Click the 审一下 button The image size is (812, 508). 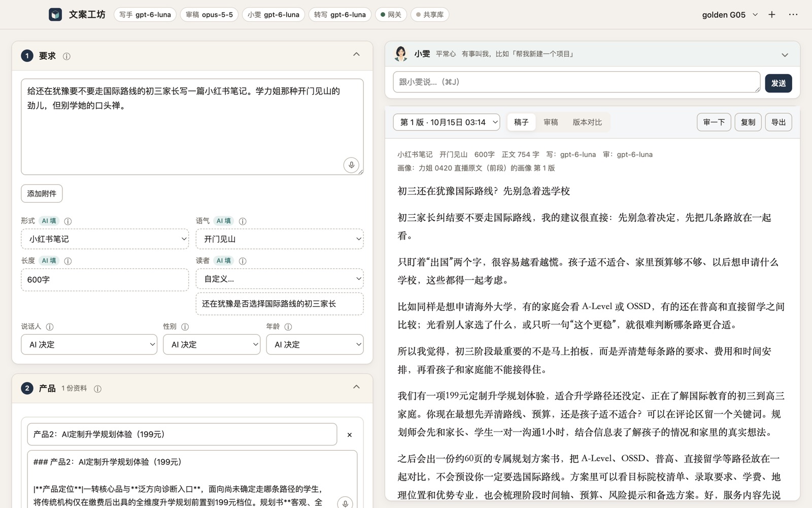(x=714, y=122)
